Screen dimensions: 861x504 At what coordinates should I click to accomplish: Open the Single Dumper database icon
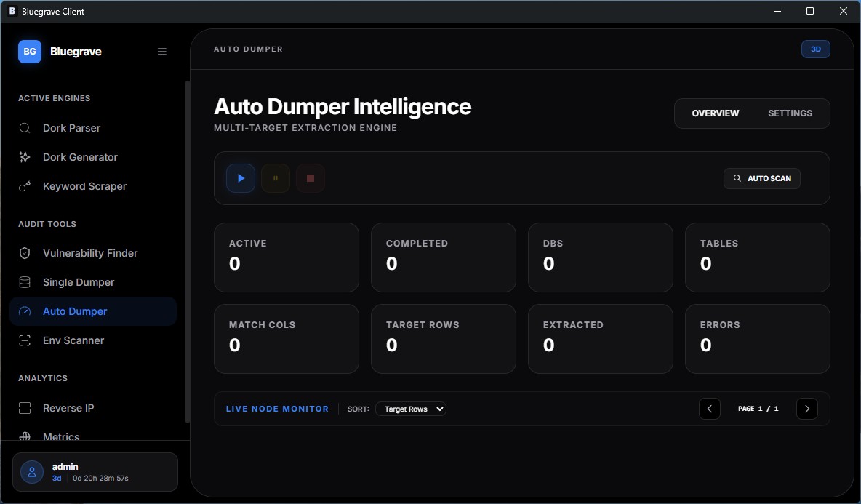[25, 282]
